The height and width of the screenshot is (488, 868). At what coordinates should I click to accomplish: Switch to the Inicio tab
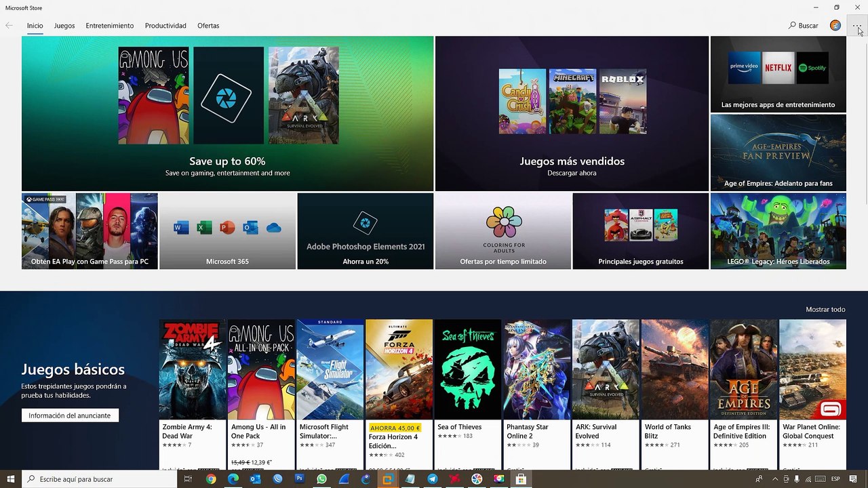point(35,26)
